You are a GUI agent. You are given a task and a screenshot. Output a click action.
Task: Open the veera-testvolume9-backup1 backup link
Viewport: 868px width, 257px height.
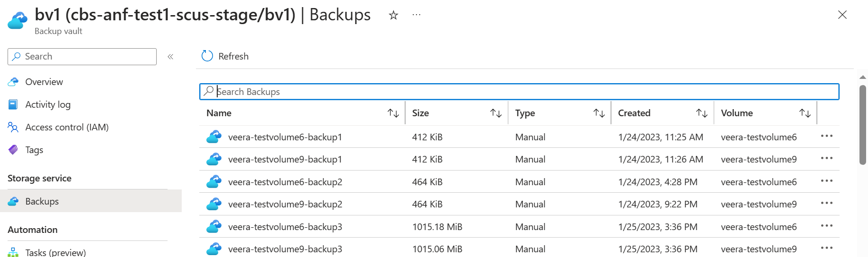tap(285, 159)
